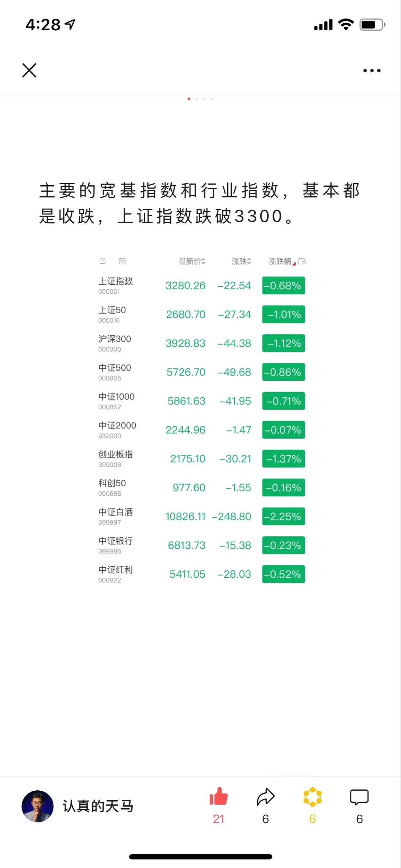The image size is (401, 868).
Task: Open comments via speech bubble icon
Action: (359, 797)
